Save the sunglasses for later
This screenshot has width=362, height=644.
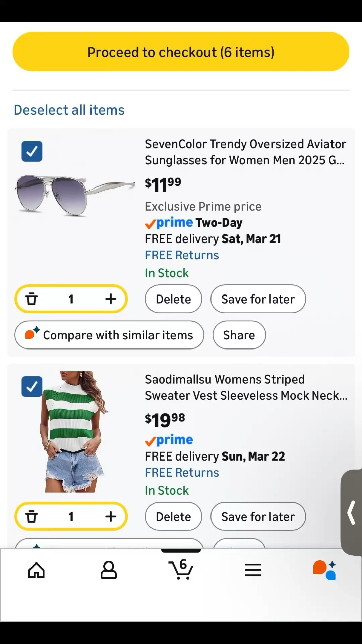point(258,299)
